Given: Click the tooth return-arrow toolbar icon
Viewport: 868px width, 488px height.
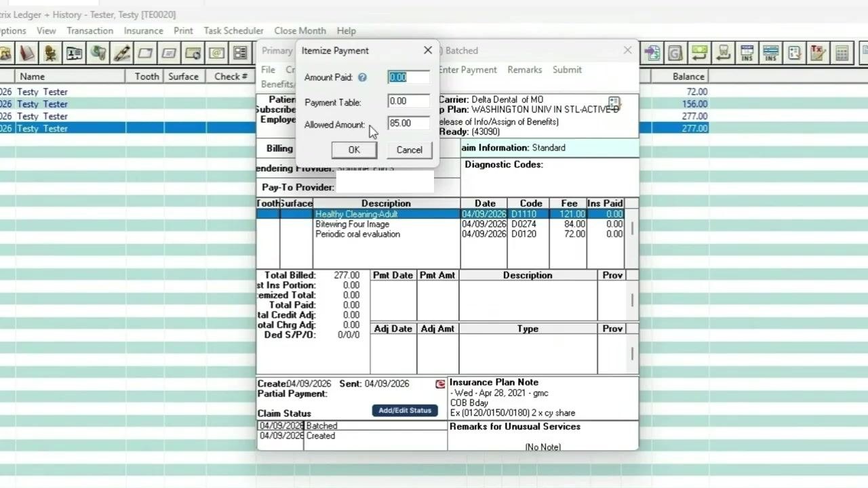Looking at the screenshot, I should [723, 52].
